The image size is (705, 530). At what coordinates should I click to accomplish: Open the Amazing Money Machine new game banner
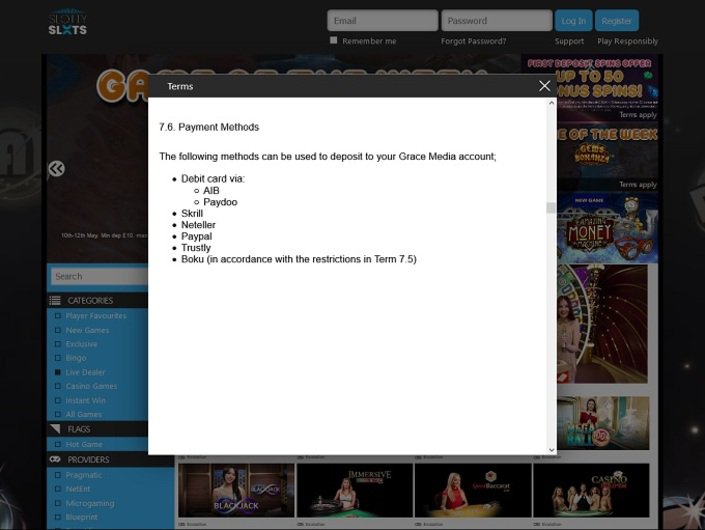click(607, 228)
